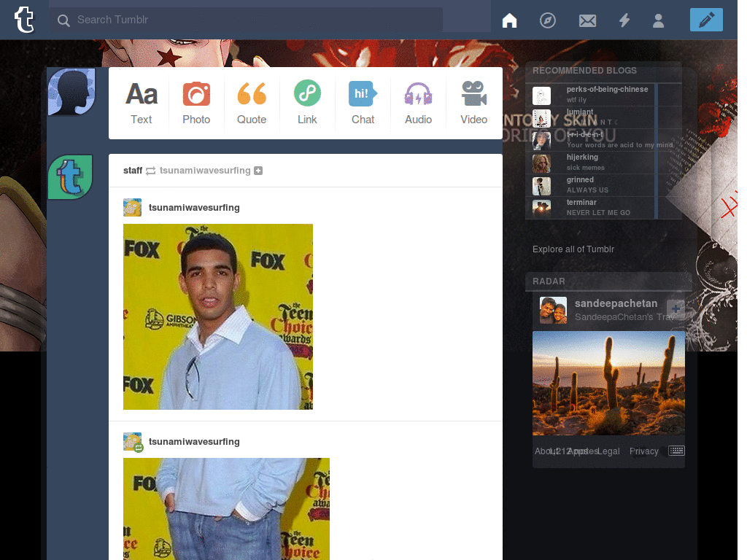Click second tsunamiwavesurfing avatar with reblog badge
This screenshot has width=747, height=560.
click(x=133, y=442)
